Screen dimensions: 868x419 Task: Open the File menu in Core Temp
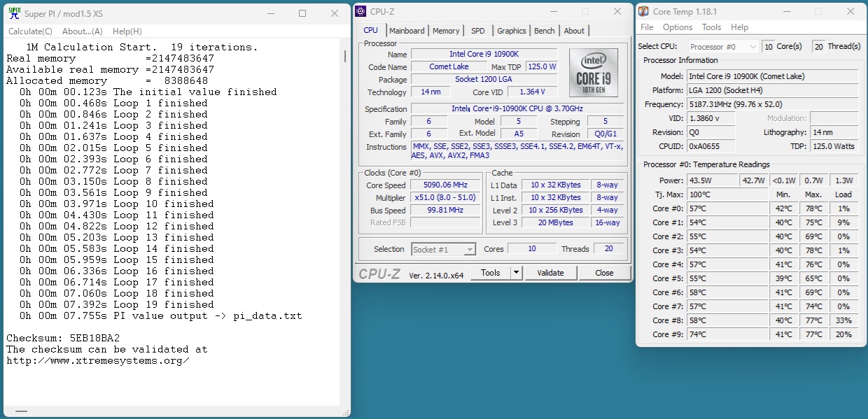[647, 27]
